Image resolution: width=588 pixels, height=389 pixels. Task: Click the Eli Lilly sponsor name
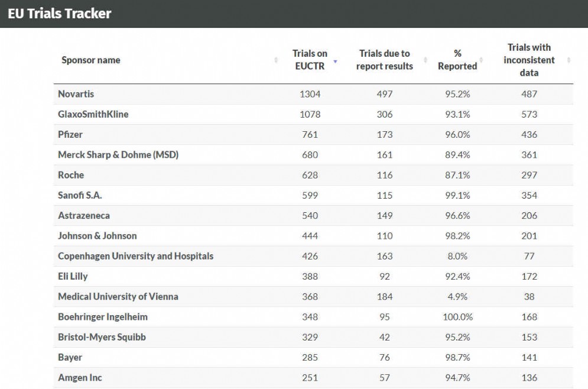click(x=73, y=276)
